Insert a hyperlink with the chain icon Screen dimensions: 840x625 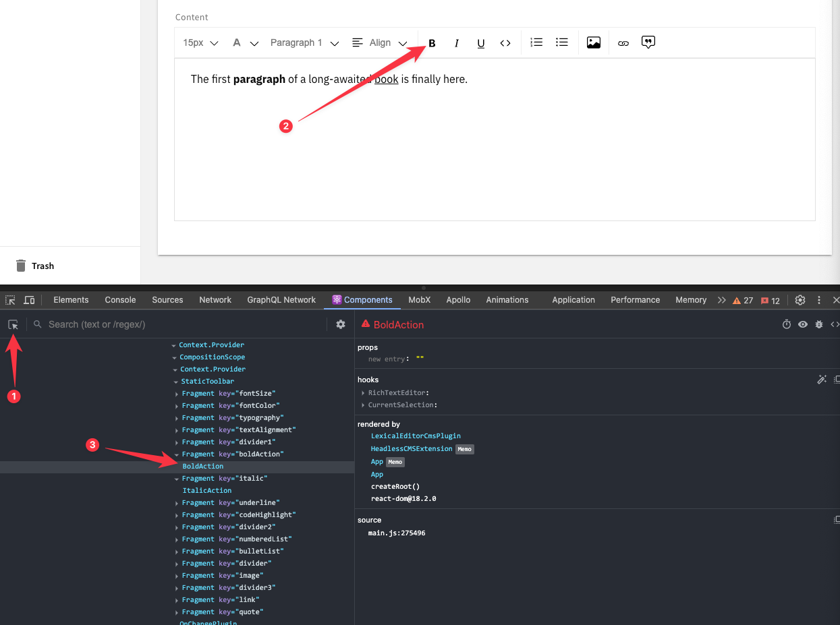pos(622,42)
